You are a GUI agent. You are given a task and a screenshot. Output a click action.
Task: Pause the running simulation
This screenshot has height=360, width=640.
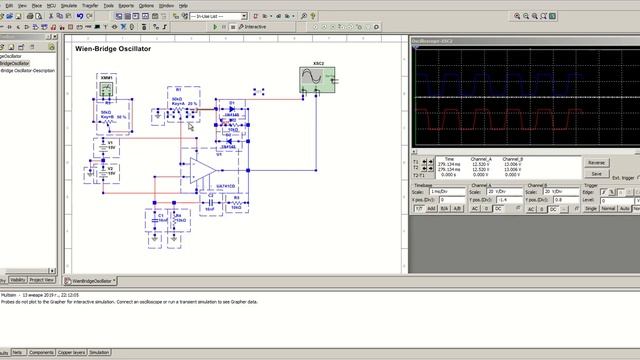point(224,27)
